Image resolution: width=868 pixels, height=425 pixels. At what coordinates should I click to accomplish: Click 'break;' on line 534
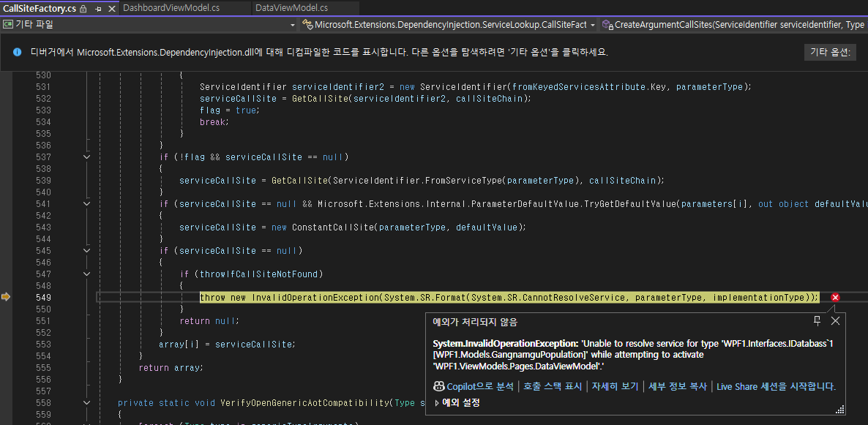[214, 121]
